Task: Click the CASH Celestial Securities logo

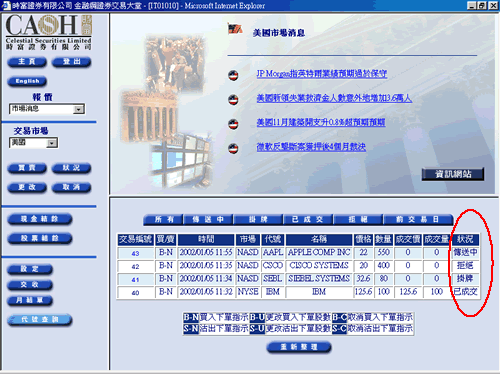Action: [48, 32]
